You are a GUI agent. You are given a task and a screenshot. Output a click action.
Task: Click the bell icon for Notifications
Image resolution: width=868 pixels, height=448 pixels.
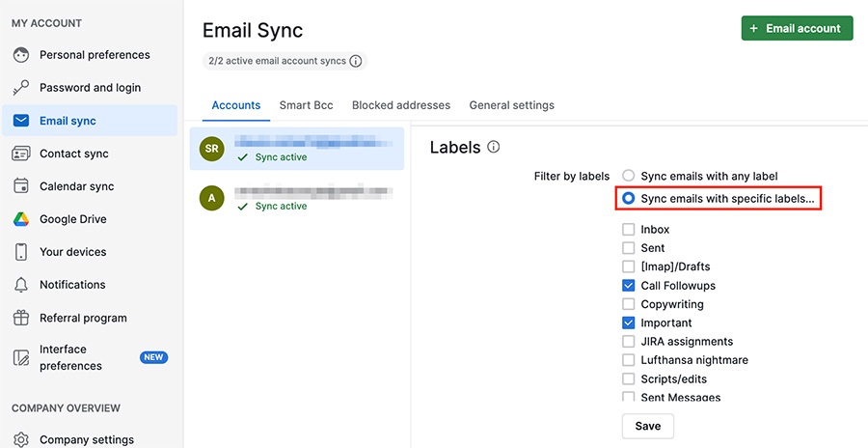[x=21, y=285]
